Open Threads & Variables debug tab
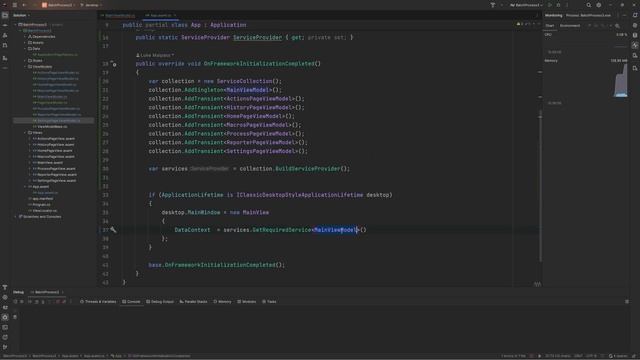640x360 pixels. (x=98, y=302)
